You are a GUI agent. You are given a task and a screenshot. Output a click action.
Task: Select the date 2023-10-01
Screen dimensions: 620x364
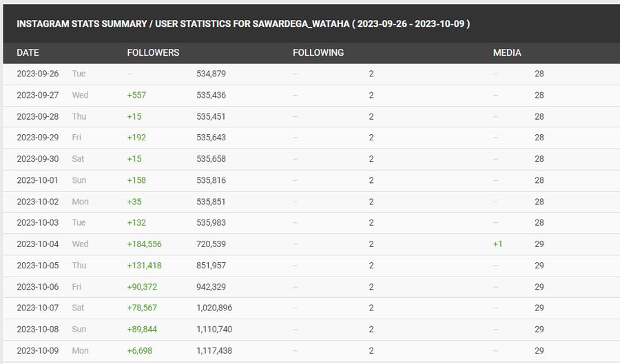[38, 180]
